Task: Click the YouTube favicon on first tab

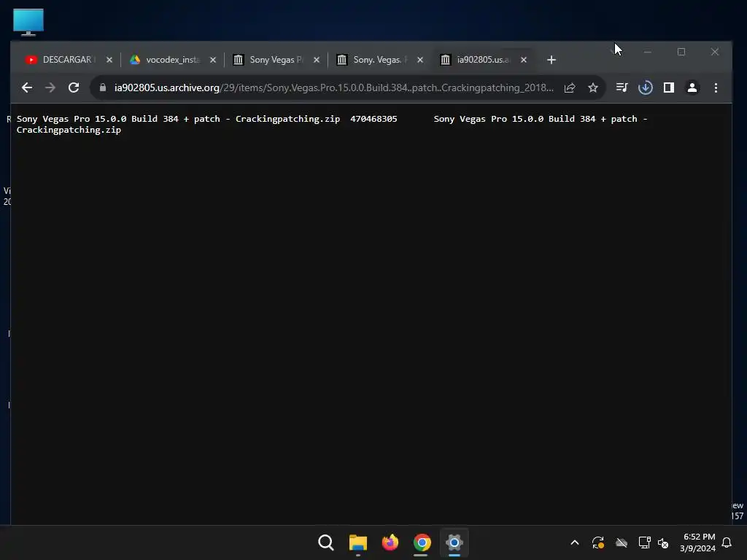Action: 31,60
